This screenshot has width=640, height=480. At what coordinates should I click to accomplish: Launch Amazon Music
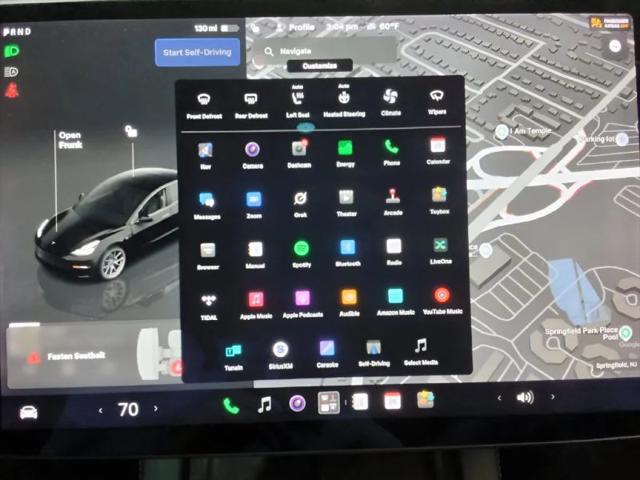click(396, 302)
